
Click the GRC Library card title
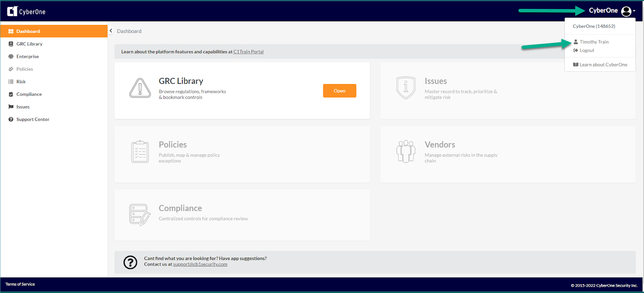coord(181,81)
